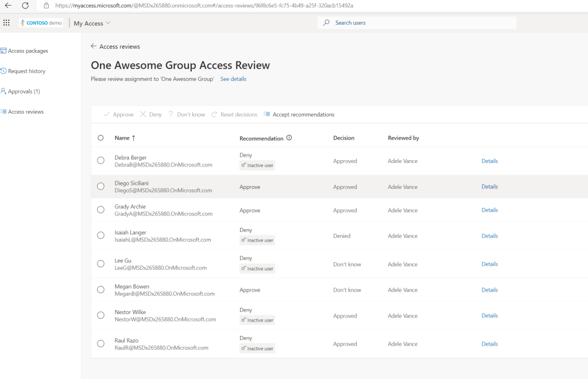This screenshot has width=588, height=379.
Task: Click the browser refresh icon
Action: [x=25, y=5]
